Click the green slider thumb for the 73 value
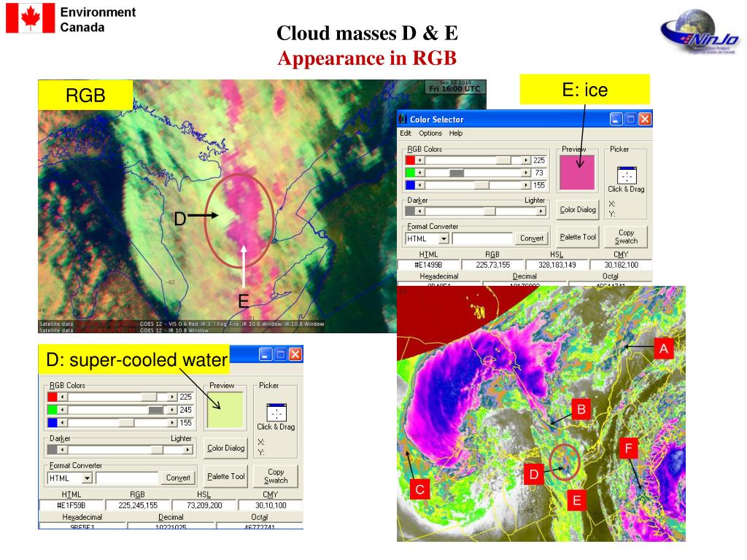Screen dimensions: 747x560 point(457,173)
